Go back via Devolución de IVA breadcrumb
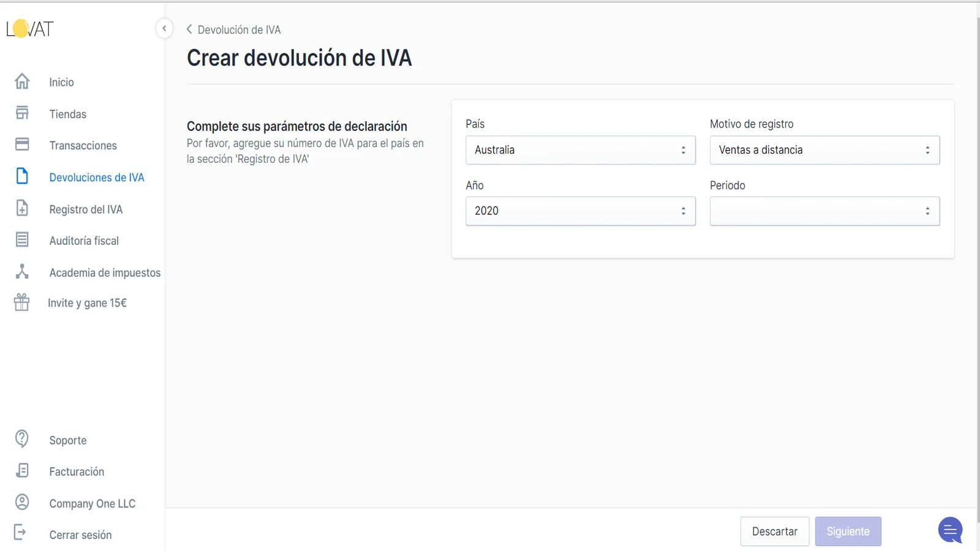The width and height of the screenshot is (980, 551). coord(239,30)
